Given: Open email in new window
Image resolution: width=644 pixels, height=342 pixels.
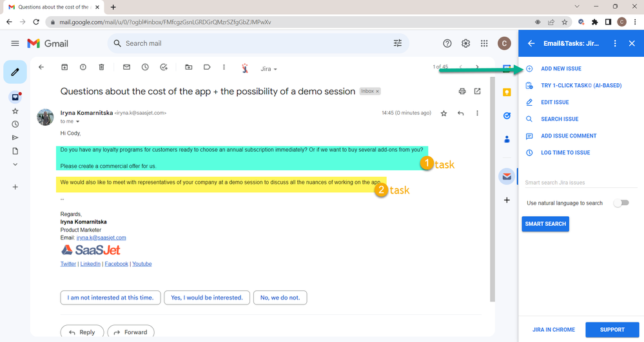Looking at the screenshot, I should tap(477, 91).
